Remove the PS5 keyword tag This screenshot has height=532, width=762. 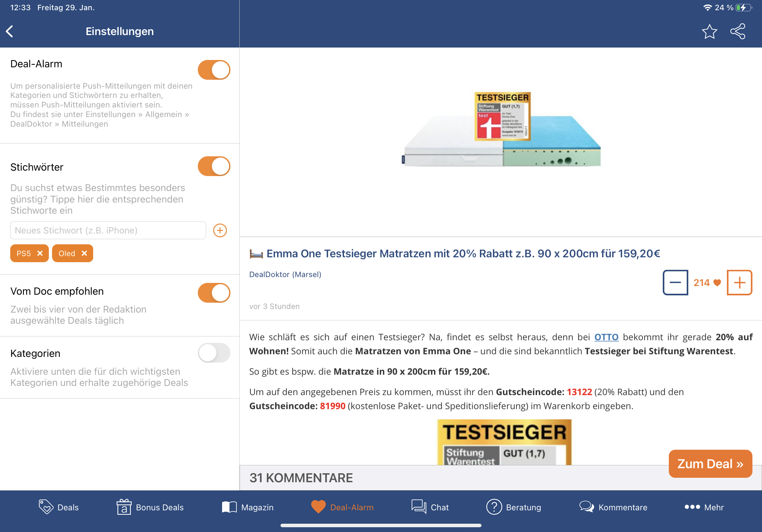(x=40, y=253)
